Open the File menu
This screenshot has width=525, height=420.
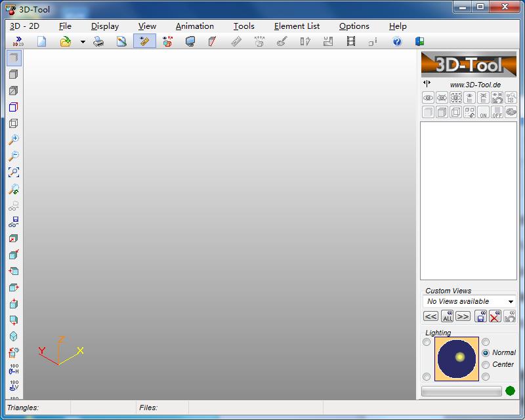[x=65, y=26]
